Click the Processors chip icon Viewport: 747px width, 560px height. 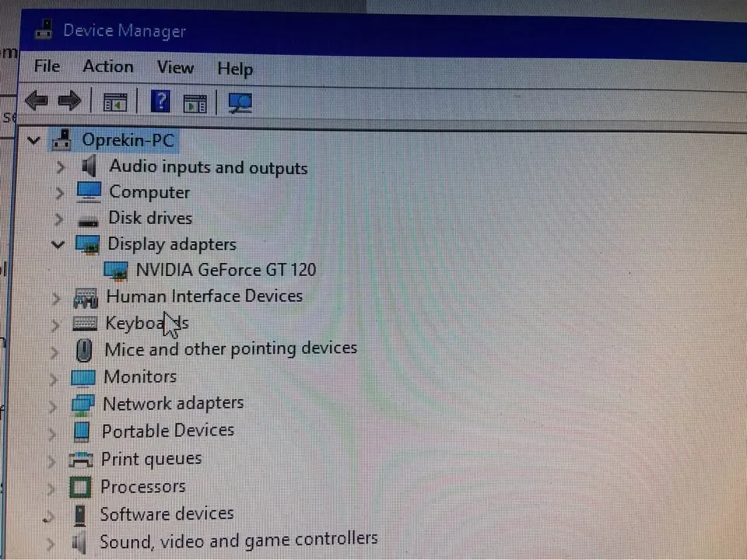click(x=80, y=487)
